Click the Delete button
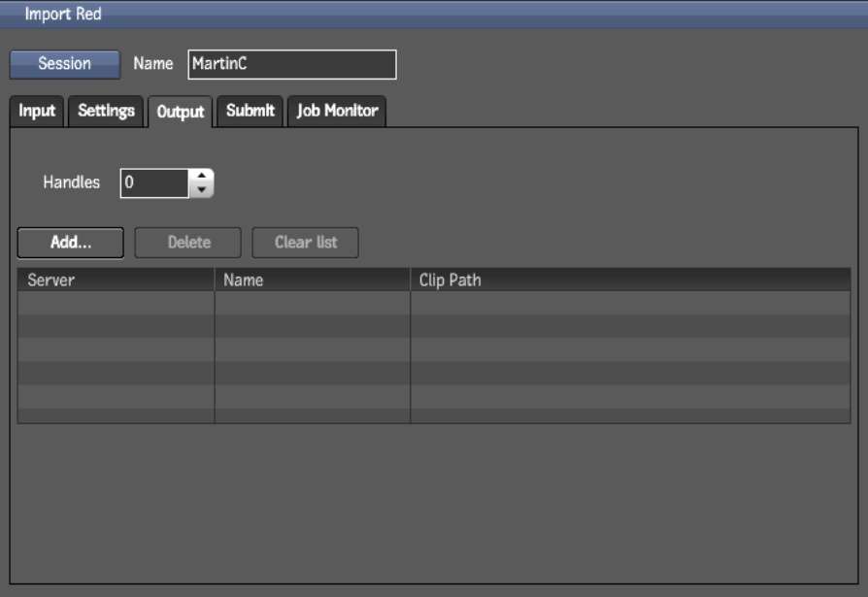The height and width of the screenshot is (597, 868). coord(188,243)
